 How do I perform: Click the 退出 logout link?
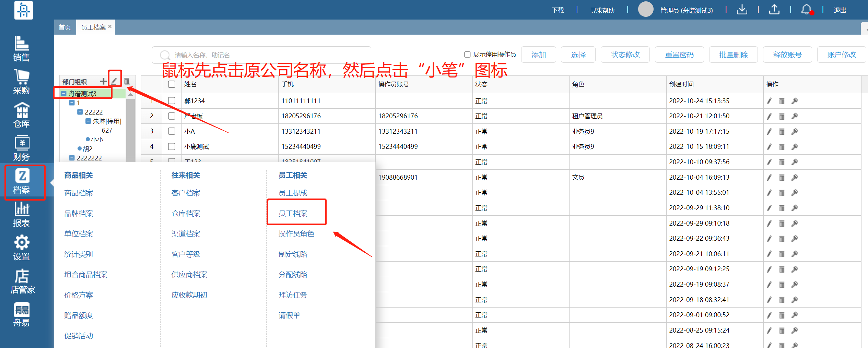click(840, 10)
